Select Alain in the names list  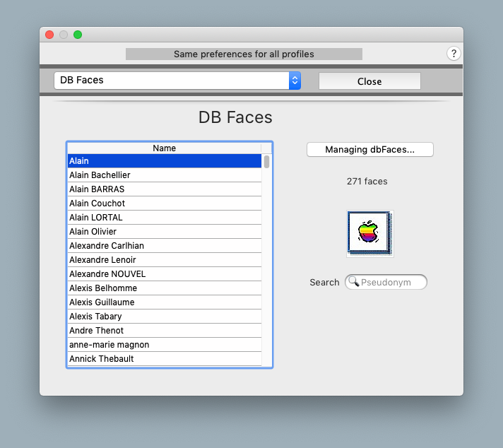(x=164, y=161)
